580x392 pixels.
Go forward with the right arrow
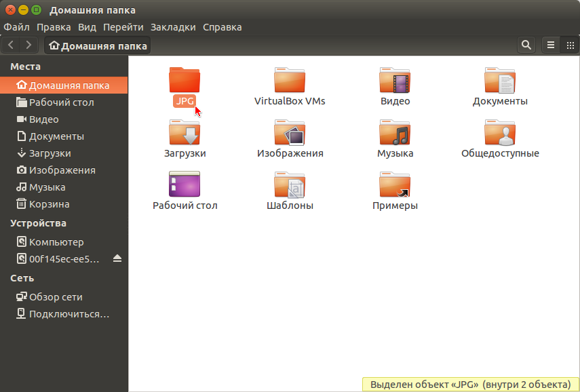point(28,45)
